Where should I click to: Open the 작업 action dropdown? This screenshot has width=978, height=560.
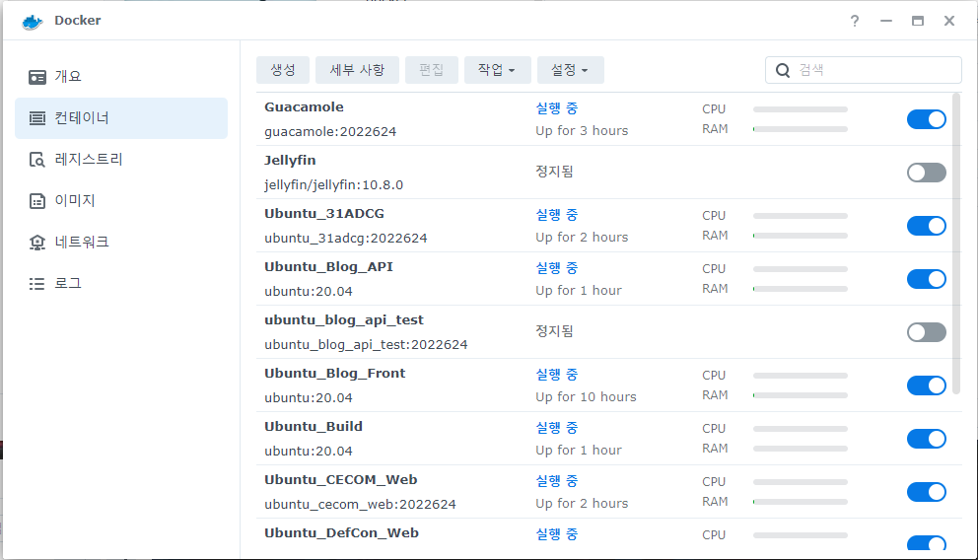497,70
